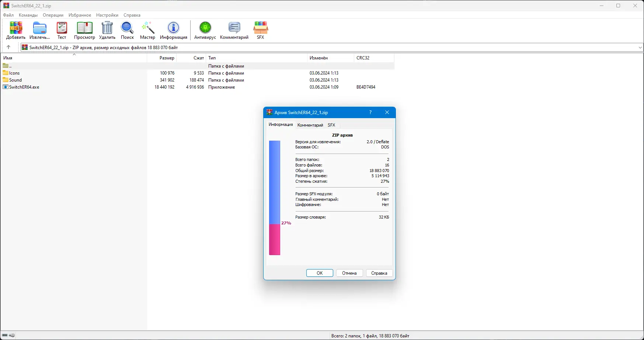
Task: Click the ZIP архив heading in dialog
Action: click(x=342, y=135)
